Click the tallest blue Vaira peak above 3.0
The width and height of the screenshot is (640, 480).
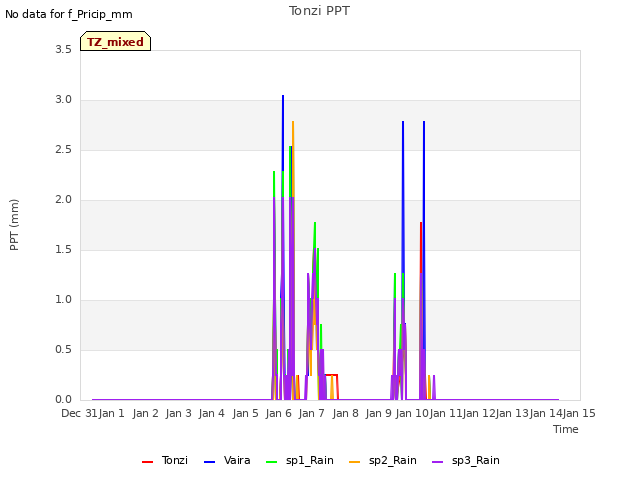coord(283,97)
